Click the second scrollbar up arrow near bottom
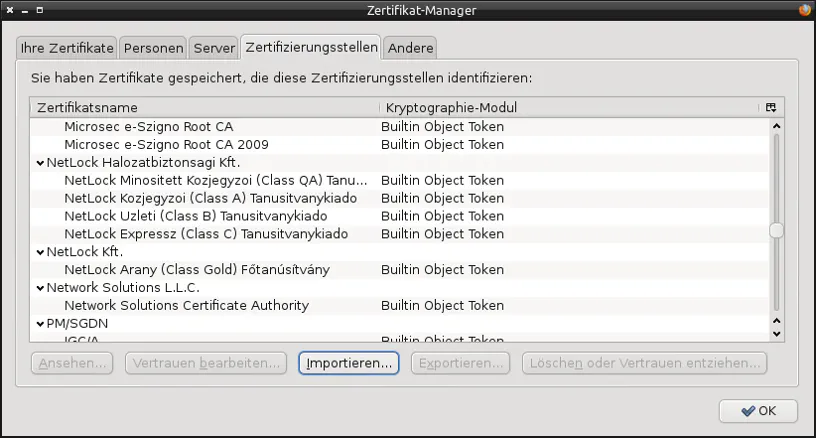The image size is (816, 438). [x=776, y=321]
